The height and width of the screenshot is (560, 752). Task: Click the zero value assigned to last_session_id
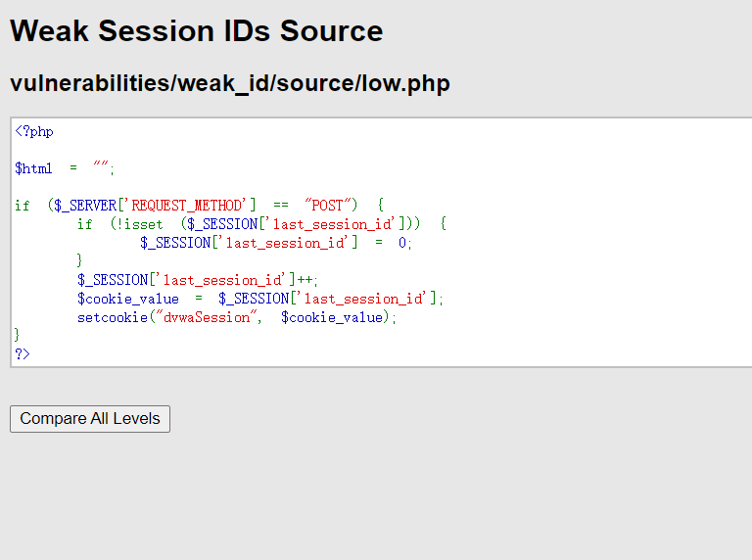point(401,243)
